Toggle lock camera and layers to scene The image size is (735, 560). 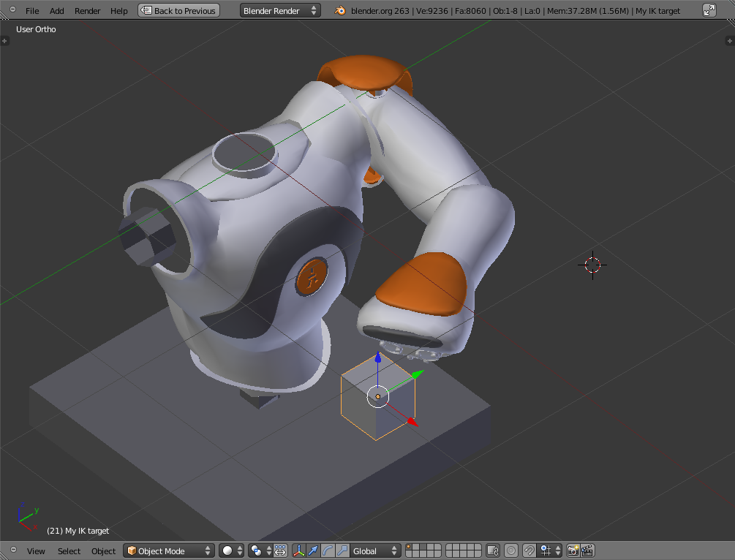pyautogui.click(x=493, y=550)
